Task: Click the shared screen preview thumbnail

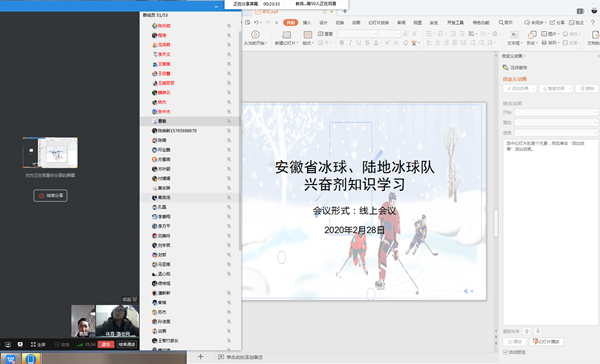Action: 50,153
